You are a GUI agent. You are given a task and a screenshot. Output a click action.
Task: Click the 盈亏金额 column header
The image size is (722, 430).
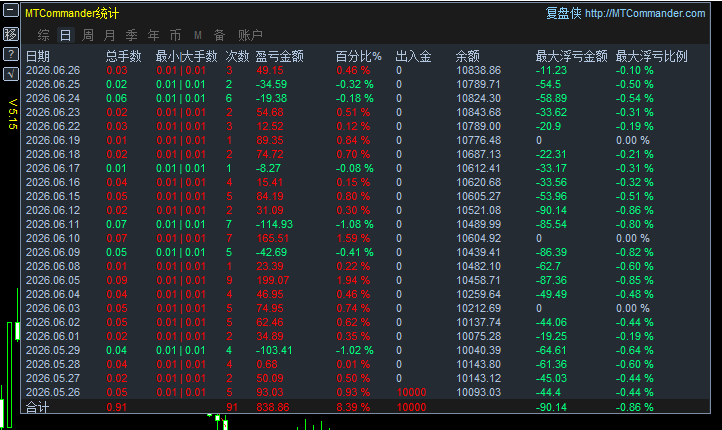pos(279,56)
